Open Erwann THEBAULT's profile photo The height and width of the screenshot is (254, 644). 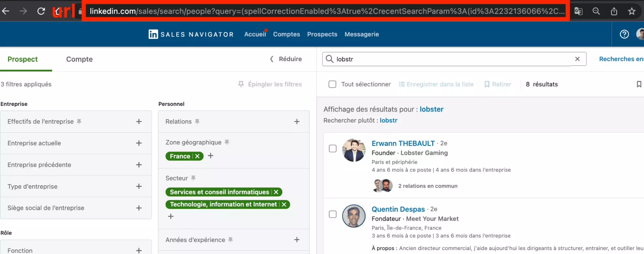(x=353, y=150)
